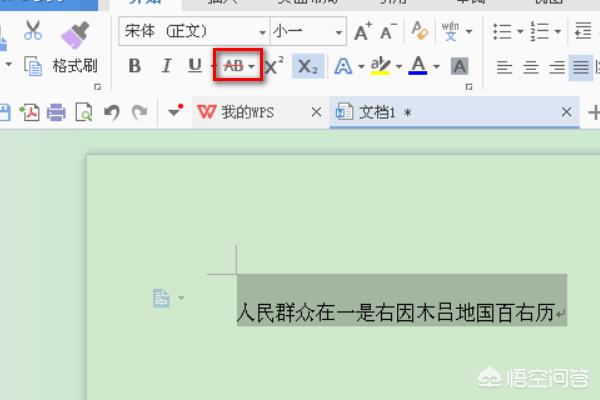The height and width of the screenshot is (400, 600).
Task: Align text right
Action: point(557,67)
